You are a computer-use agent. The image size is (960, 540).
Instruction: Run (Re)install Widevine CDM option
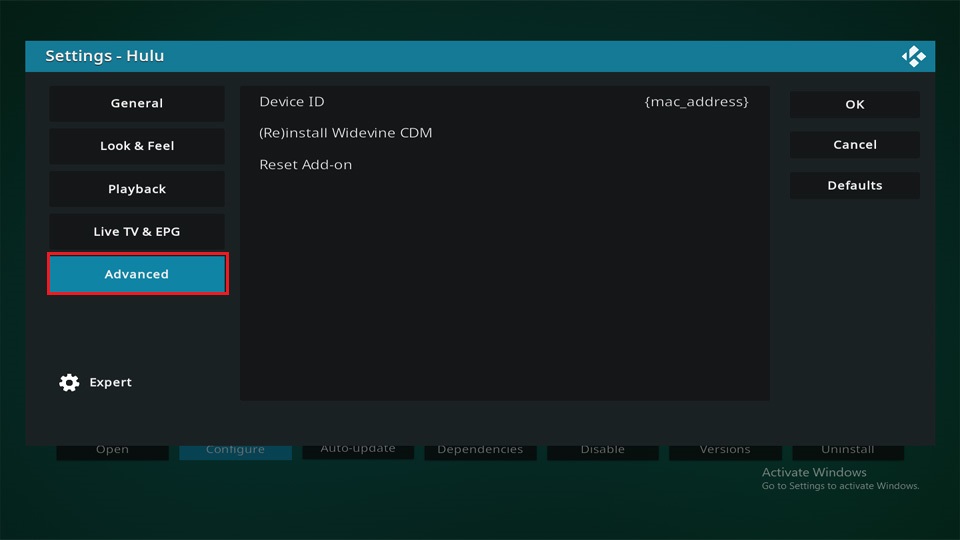504,133
